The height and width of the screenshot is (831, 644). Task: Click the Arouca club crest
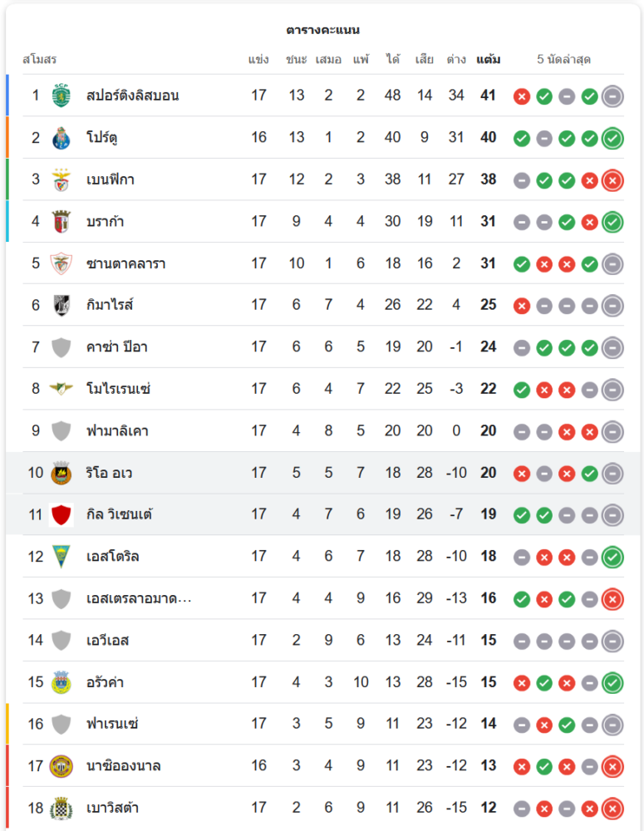pos(61,682)
